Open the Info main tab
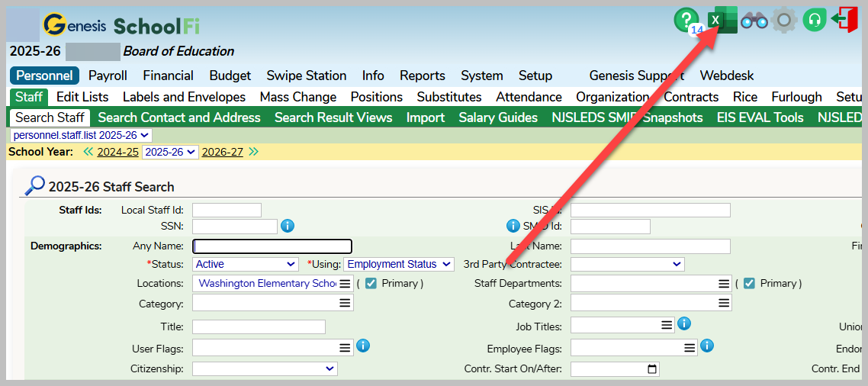 [373, 76]
